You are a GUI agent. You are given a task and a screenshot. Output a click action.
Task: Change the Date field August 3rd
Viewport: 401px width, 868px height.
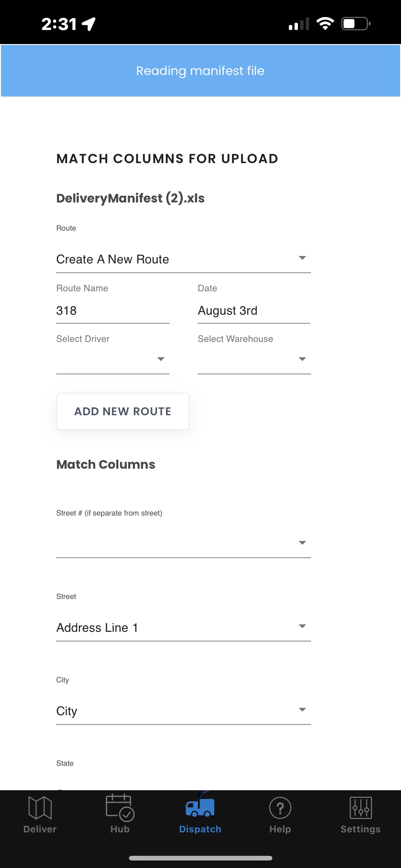[254, 310]
